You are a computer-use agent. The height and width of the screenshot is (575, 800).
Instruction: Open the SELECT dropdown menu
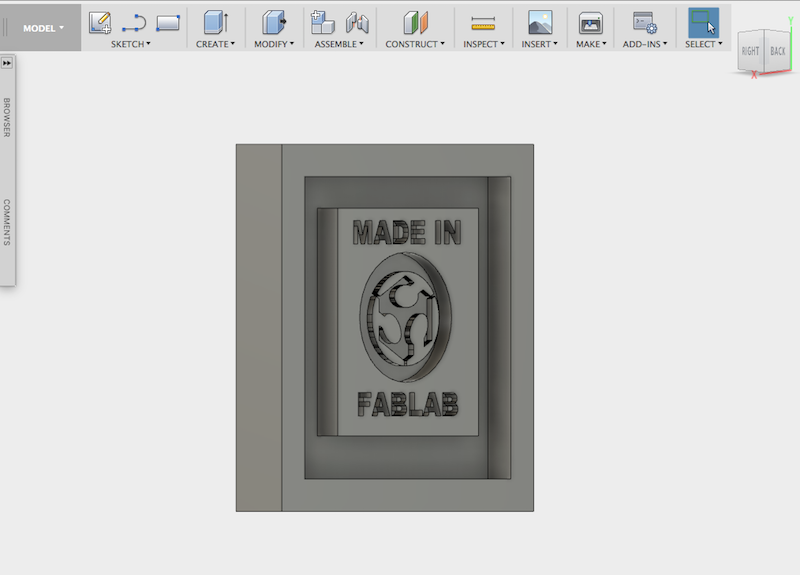(x=704, y=44)
